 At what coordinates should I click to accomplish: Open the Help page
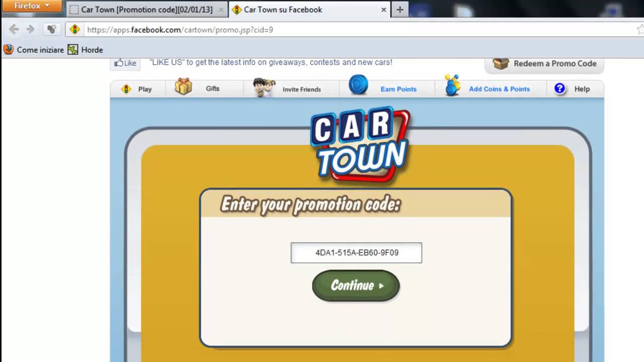click(x=582, y=89)
